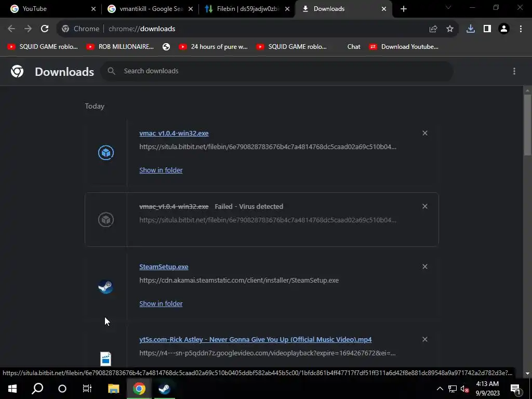Open Chrome's three-dot main menu

click(521, 29)
